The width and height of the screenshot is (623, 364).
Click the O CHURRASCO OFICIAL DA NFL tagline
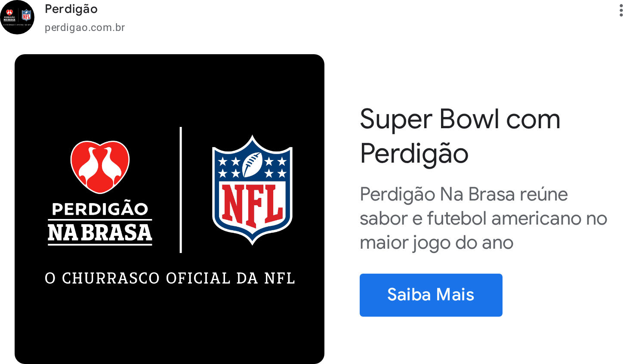point(170,278)
